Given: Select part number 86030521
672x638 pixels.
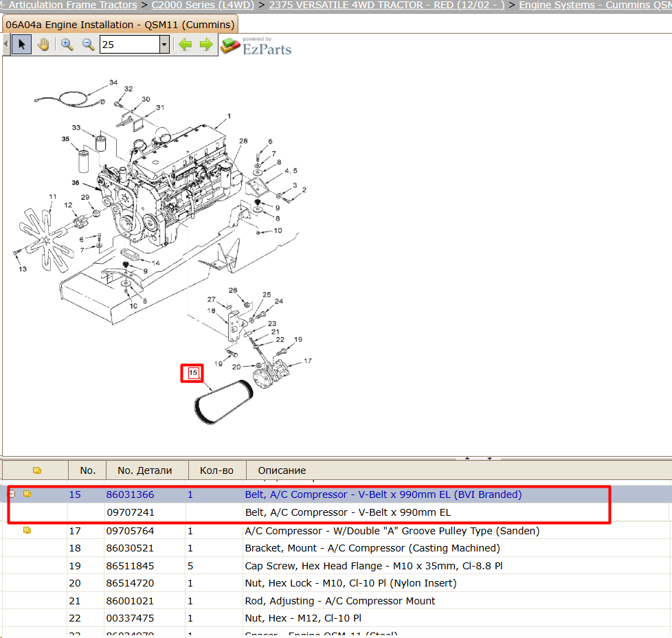Looking at the screenshot, I should (x=130, y=548).
